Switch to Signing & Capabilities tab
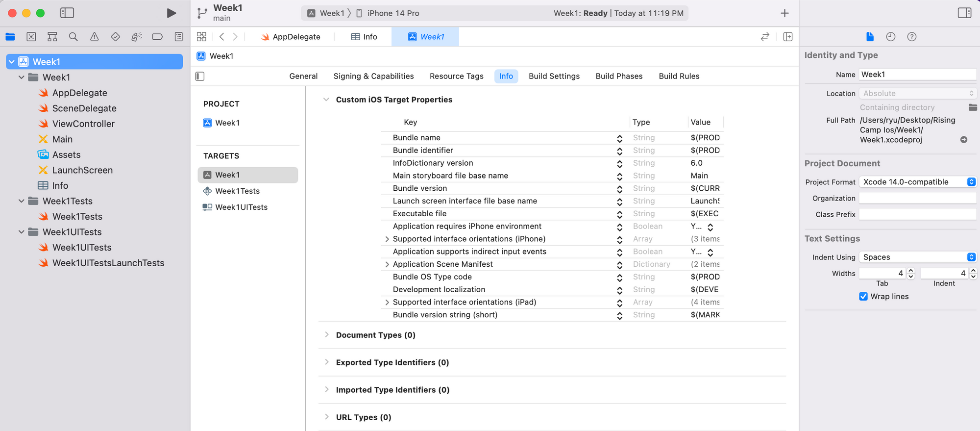 pos(373,76)
